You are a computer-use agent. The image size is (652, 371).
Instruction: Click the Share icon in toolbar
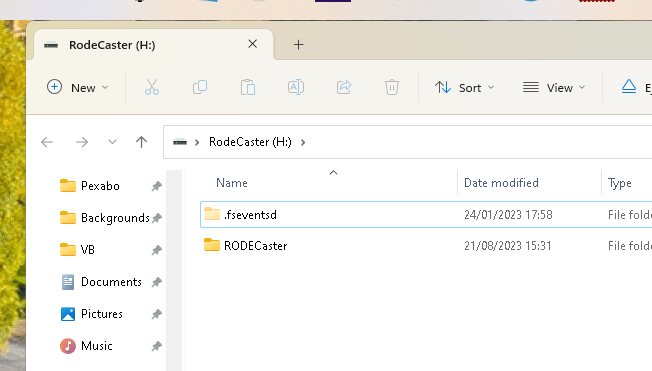pos(344,87)
